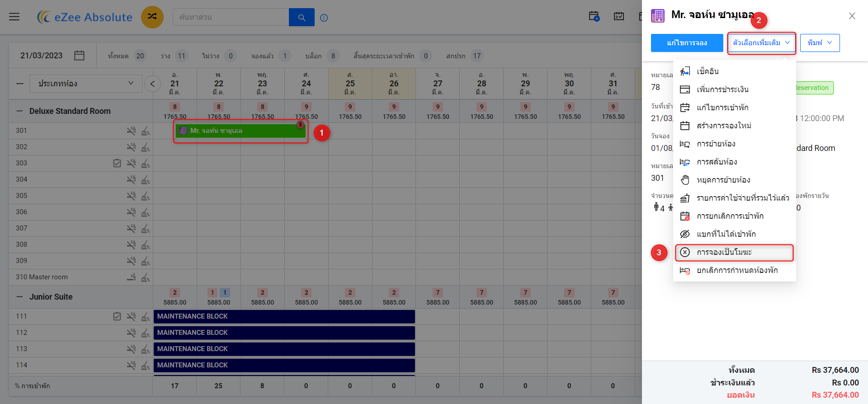
Task: Click the ทั้งหมด all rooms count 20
Action: coord(140,56)
